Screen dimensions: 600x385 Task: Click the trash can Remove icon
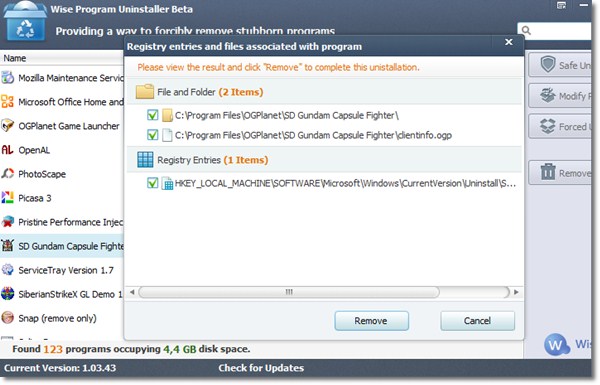coord(548,172)
